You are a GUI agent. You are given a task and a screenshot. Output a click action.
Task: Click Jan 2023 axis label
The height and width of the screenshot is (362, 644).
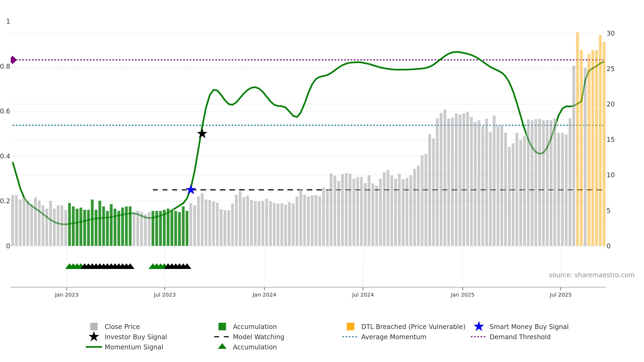[67, 295]
